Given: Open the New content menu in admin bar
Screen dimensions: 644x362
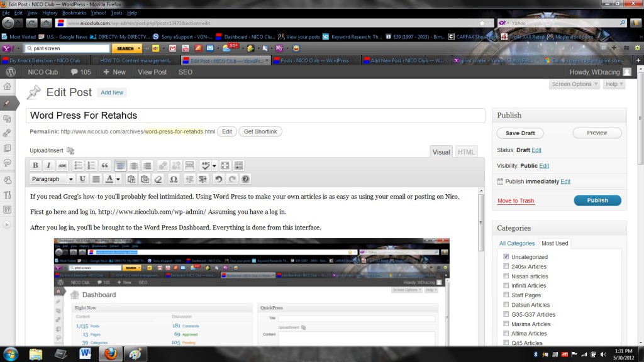Looking at the screenshot, I should [x=114, y=72].
